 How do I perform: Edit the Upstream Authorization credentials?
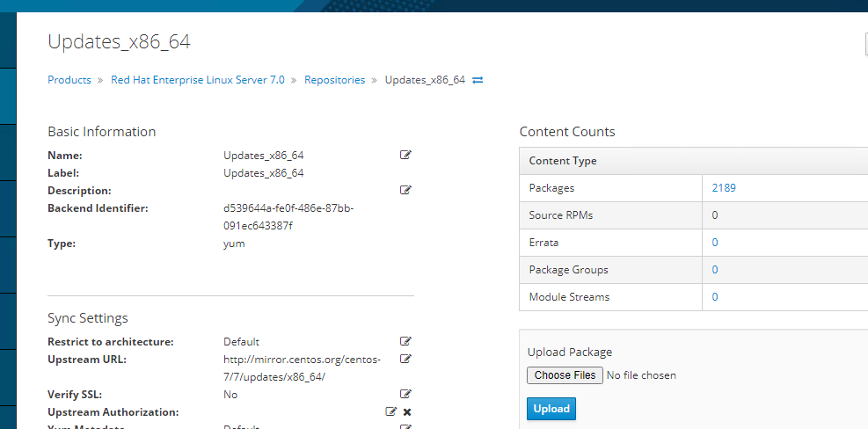point(390,411)
